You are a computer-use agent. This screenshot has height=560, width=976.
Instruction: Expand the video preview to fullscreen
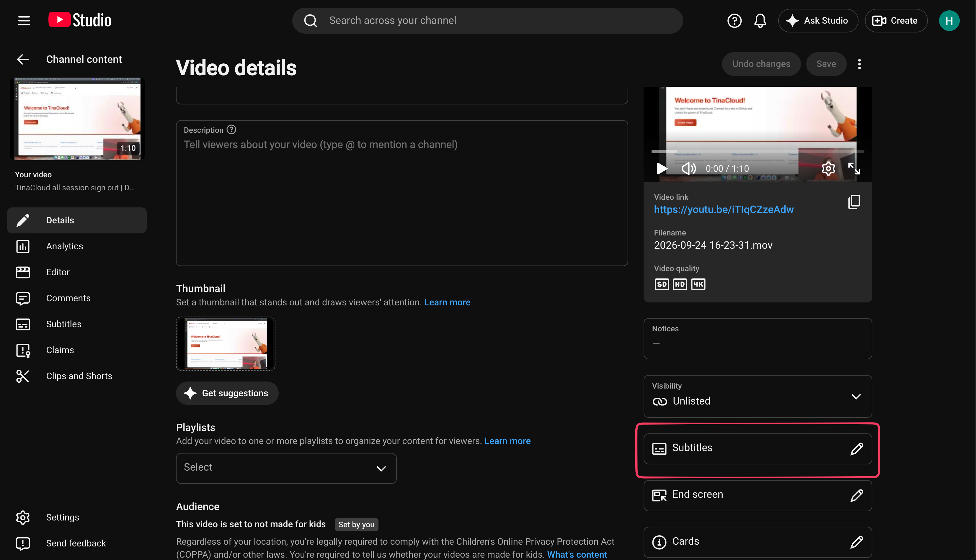[854, 168]
